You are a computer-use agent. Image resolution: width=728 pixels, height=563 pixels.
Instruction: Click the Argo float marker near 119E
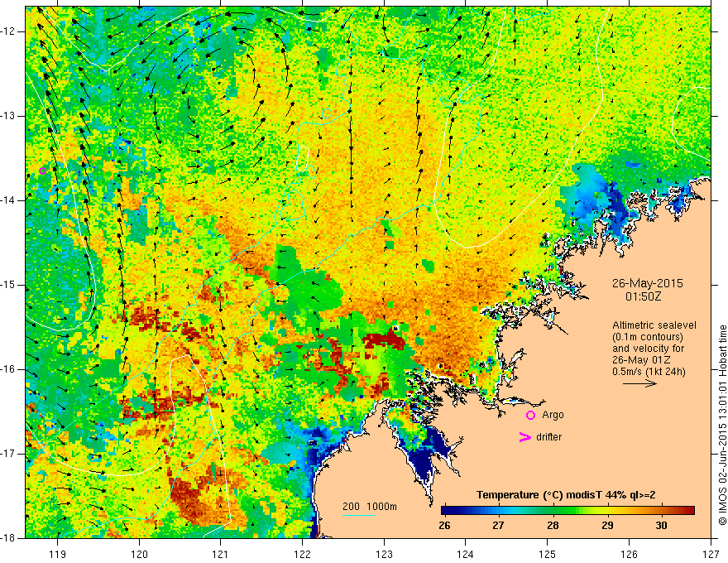[x=42, y=171]
